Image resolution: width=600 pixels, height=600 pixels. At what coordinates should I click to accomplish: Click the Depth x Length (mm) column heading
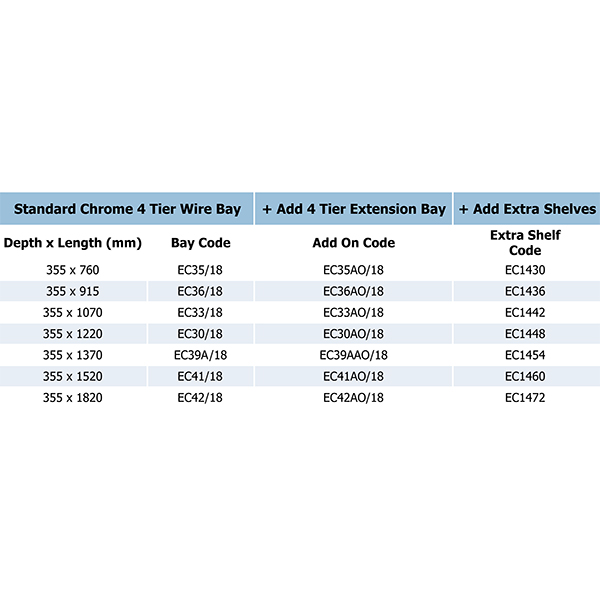(73, 243)
